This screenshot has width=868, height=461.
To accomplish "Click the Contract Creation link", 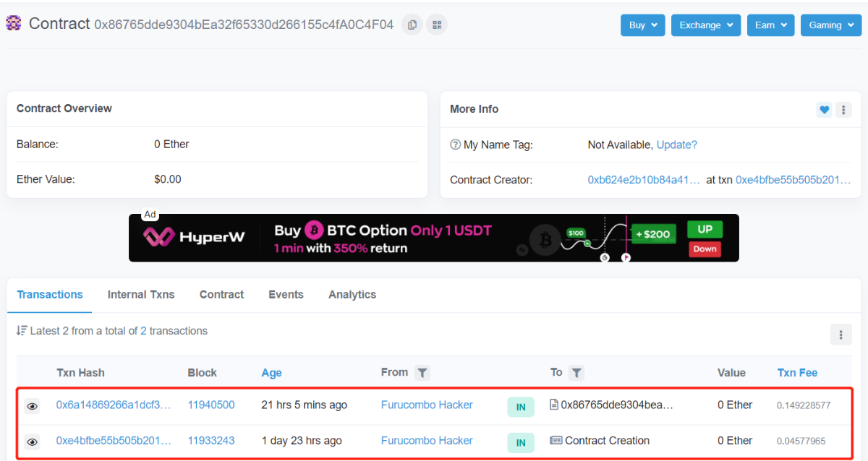I will pos(607,440).
